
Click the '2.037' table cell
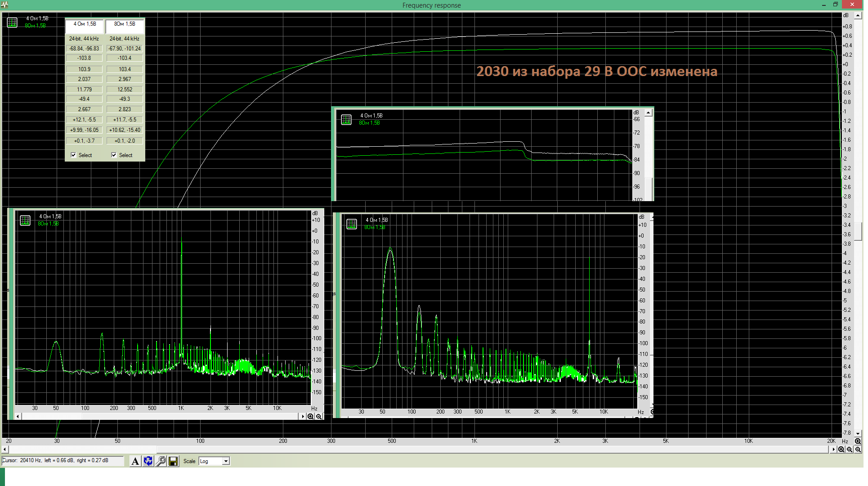85,80
